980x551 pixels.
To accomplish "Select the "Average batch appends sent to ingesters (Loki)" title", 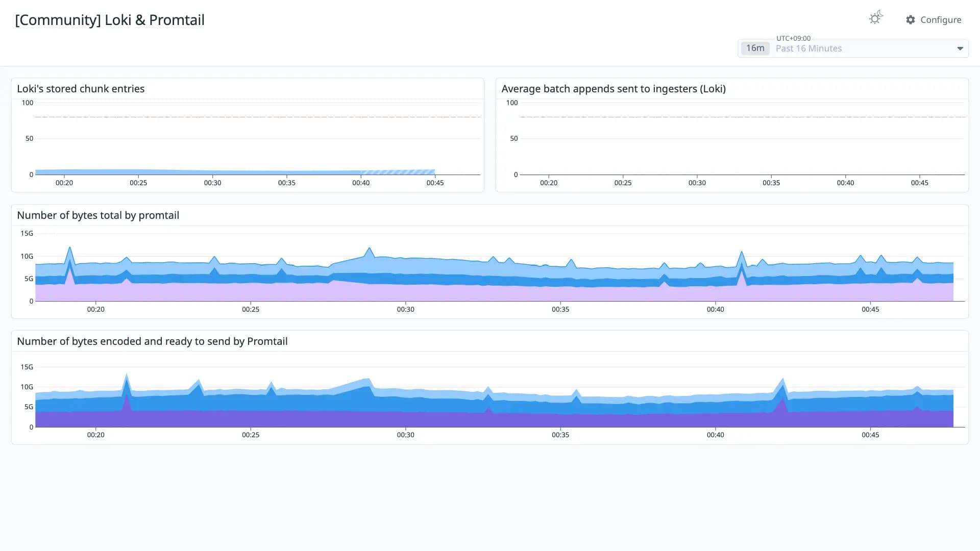I will point(614,89).
